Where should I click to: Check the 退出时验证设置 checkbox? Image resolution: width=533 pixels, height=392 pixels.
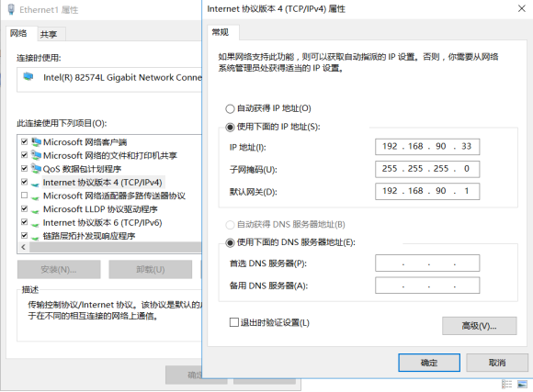click(x=233, y=322)
